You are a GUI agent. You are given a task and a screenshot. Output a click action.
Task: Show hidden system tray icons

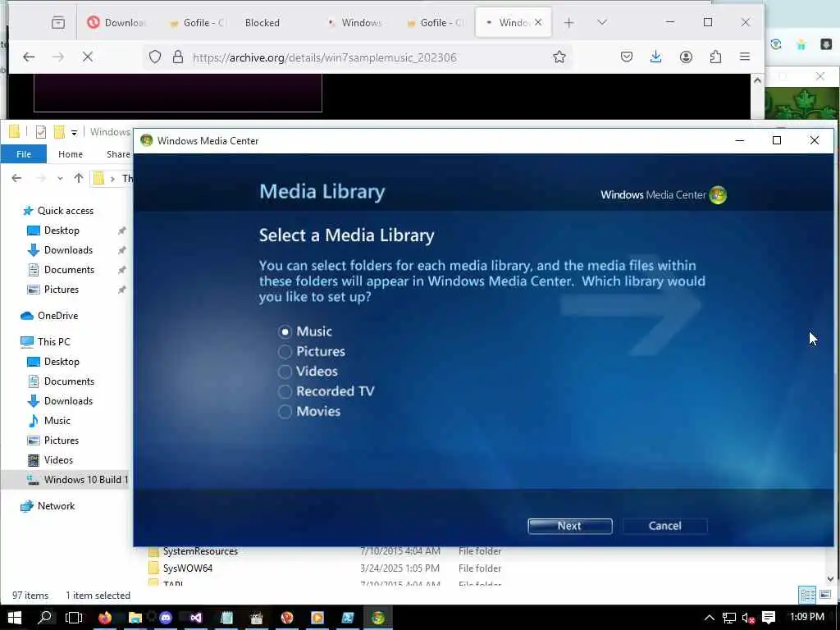click(x=710, y=618)
